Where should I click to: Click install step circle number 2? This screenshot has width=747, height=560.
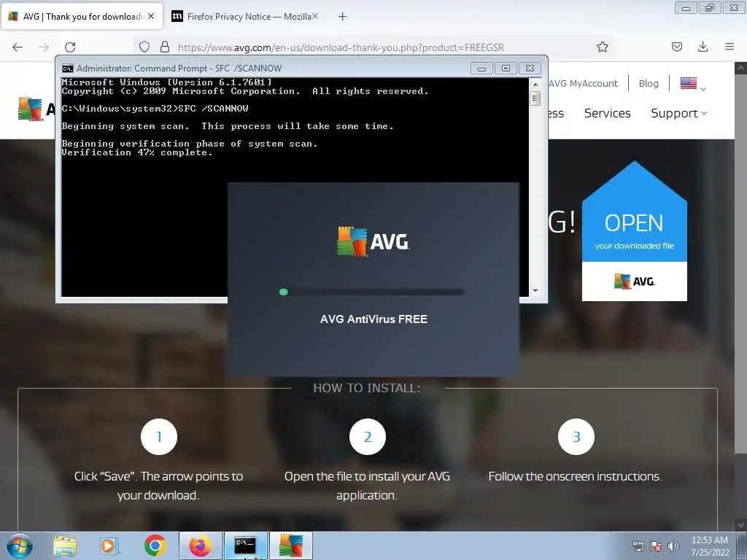[368, 437]
